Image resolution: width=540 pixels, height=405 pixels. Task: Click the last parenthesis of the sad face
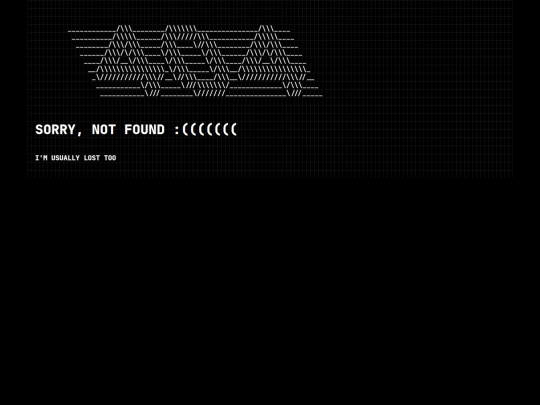coord(233,130)
